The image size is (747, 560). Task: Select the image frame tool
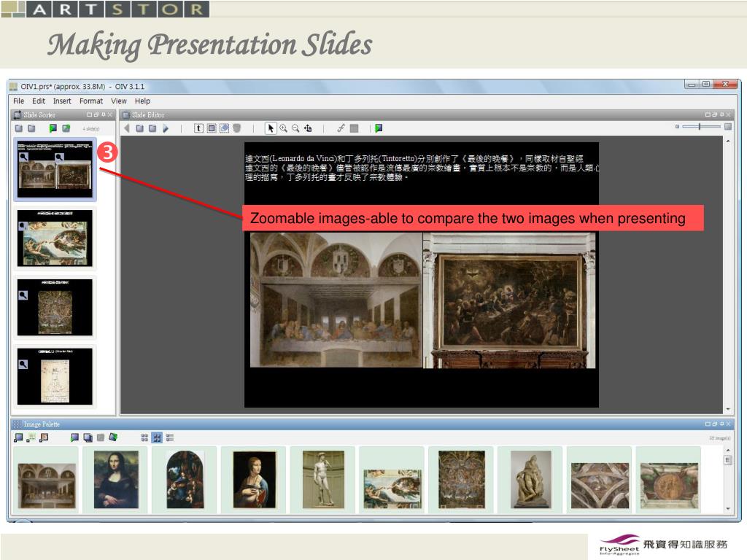point(225,128)
